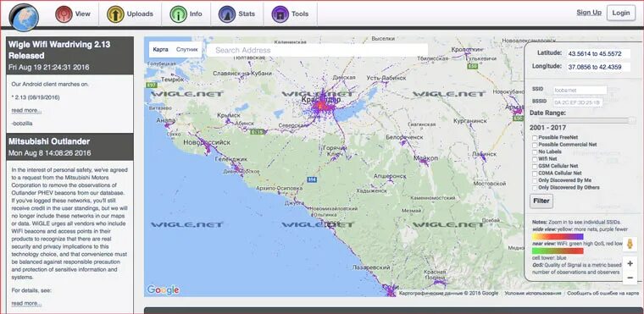Check Only Discovered By Me
Screen dimensions: 644x314
(535, 180)
